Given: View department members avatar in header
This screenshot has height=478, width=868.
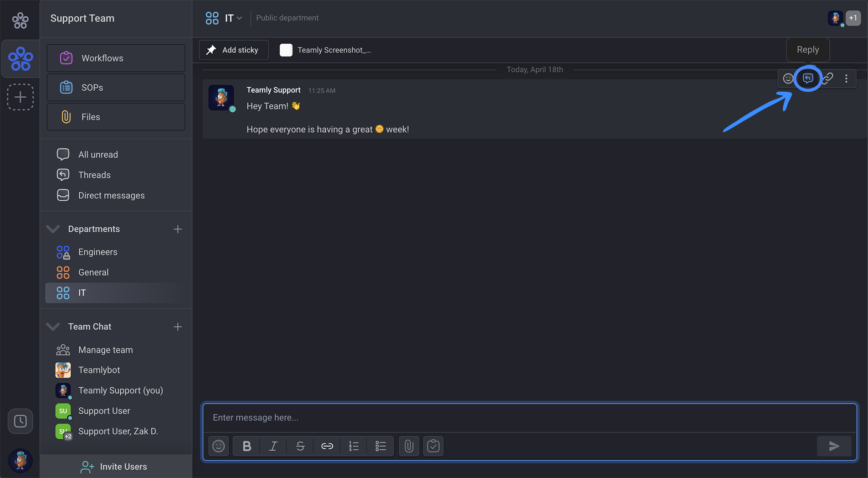Looking at the screenshot, I should pyautogui.click(x=835, y=18).
